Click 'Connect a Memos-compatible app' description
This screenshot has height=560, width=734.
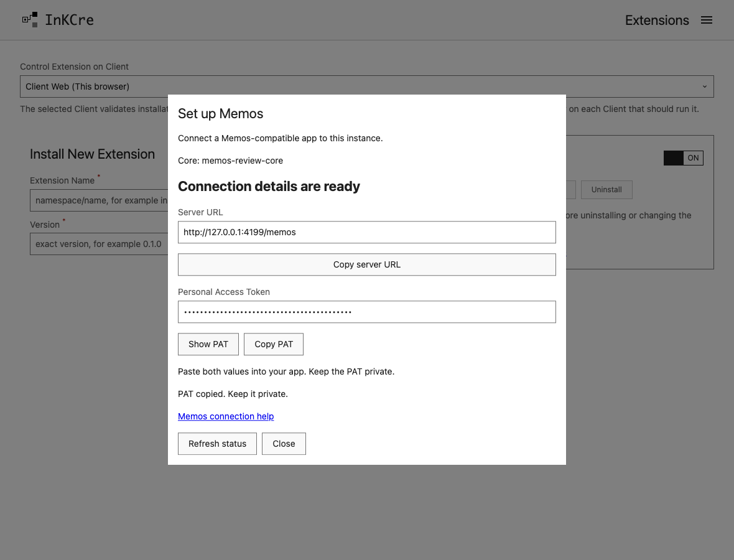(280, 138)
